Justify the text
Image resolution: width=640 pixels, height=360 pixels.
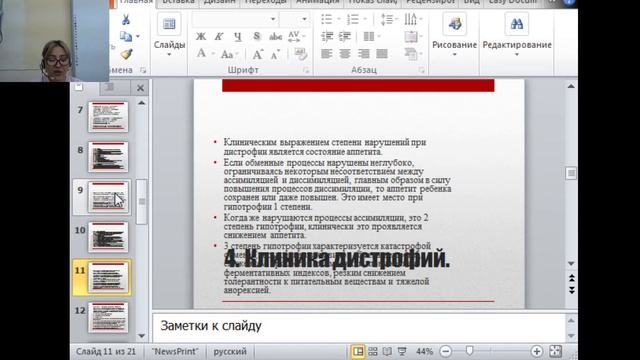coord(382,54)
